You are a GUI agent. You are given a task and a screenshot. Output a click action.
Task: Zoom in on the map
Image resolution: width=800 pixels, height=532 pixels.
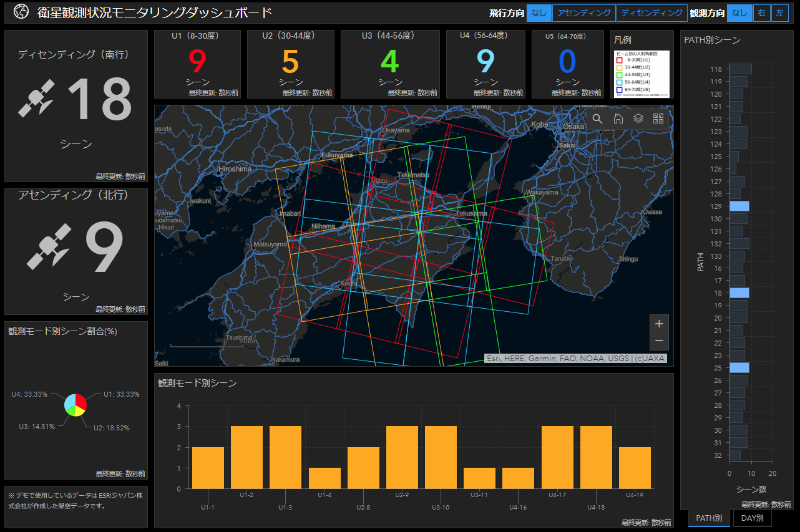[x=659, y=324]
